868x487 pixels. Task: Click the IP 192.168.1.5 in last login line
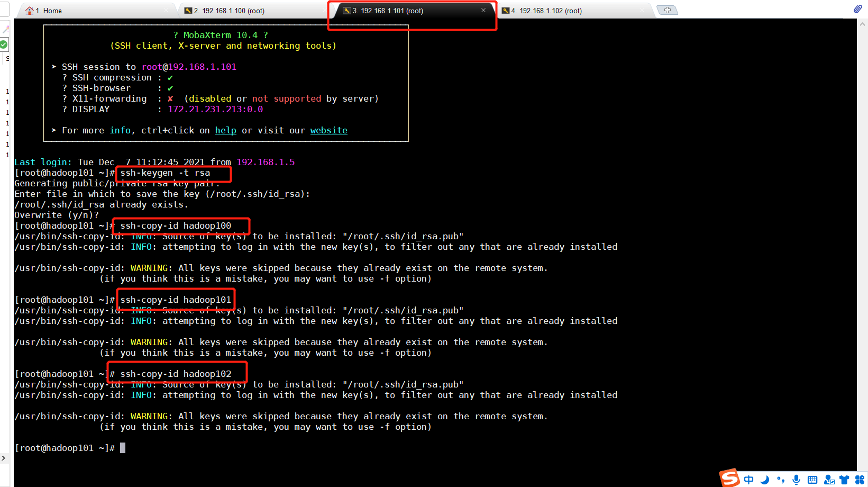(x=266, y=162)
